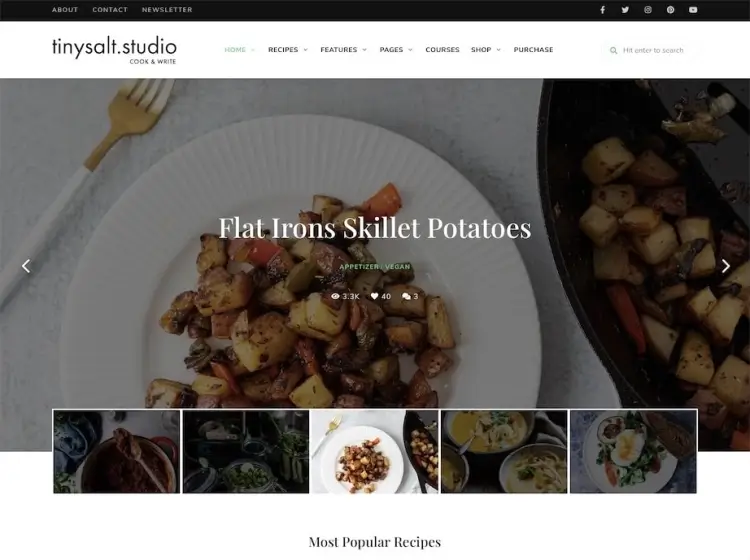
Task: Open the Newsletter link
Action: tap(167, 10)
